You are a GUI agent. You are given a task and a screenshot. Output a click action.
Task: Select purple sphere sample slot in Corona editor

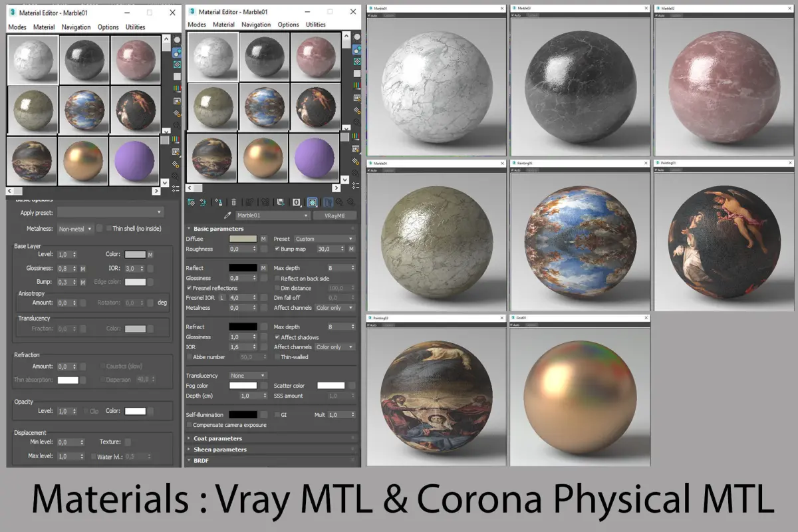coord(135,161)
